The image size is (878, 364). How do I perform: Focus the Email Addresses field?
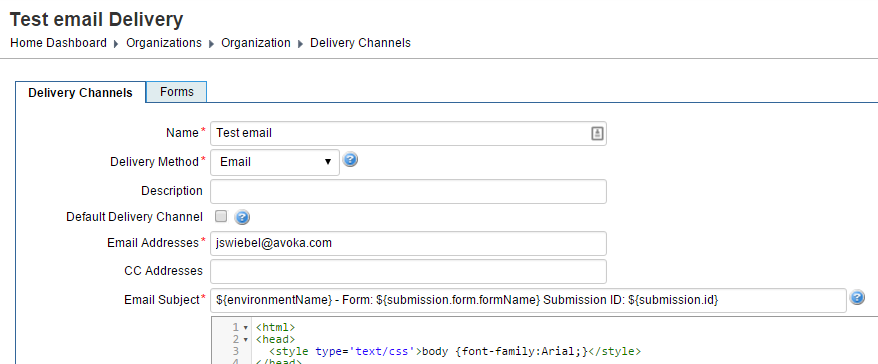[x=408, y=244]
